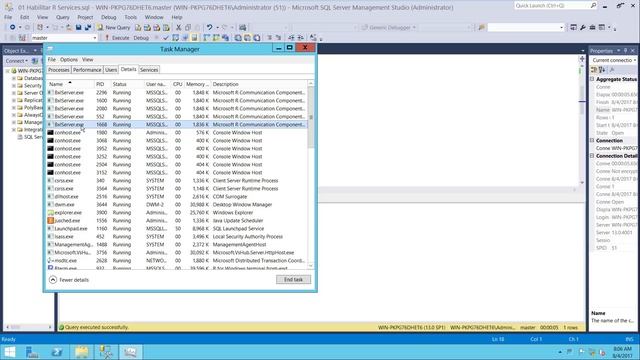Click the Navigate Backward circle icon

pos(13,27)
